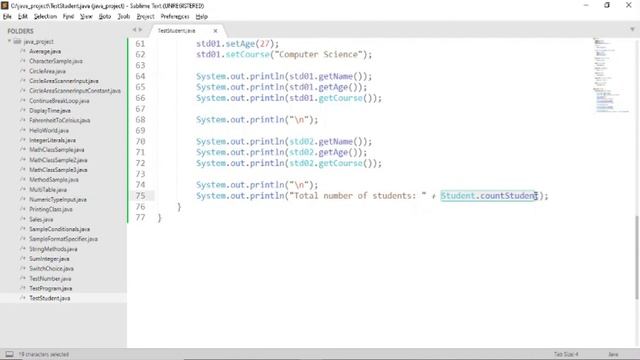Open SampleFormatSpecifier.java in sidebar
The width and height of the screenshot is (640, 360).
click(x=63, y=239)
